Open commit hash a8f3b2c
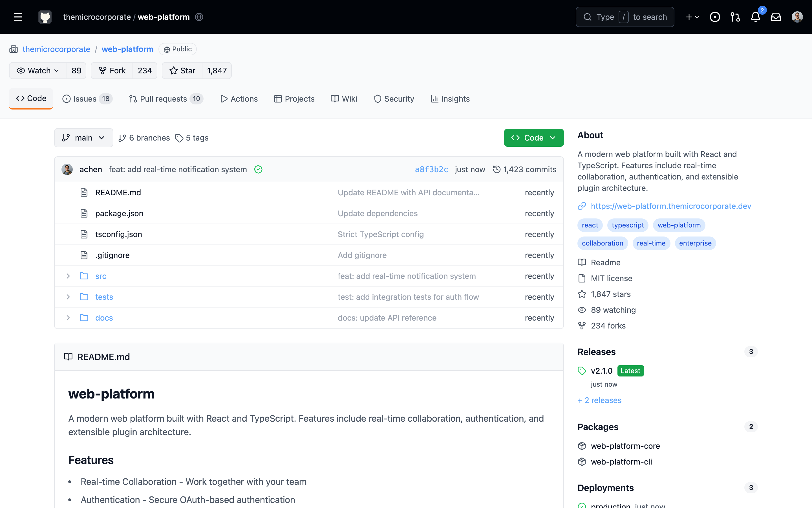This screenshot has width=812, height=508. (431, 169)
